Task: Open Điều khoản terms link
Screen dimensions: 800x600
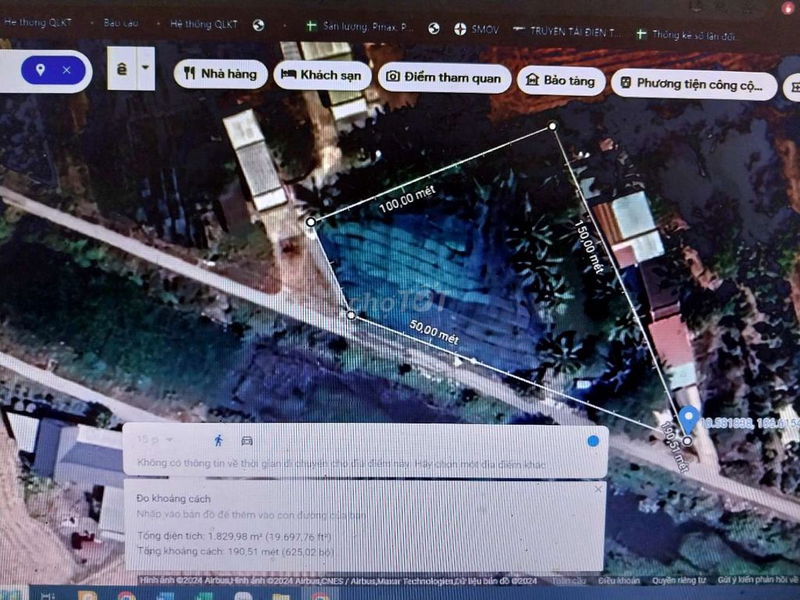Action: pos(619,580)
